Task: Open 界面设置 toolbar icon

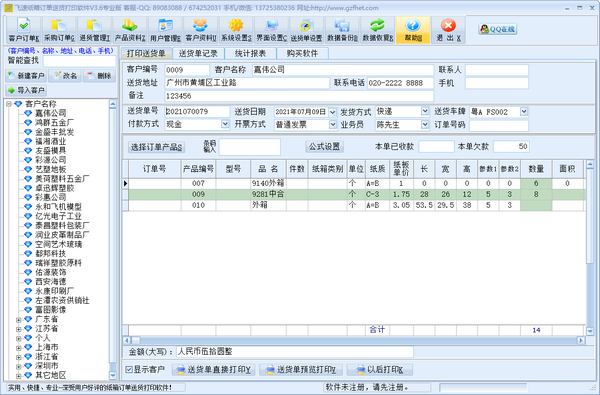Action: tap(271, 30)
